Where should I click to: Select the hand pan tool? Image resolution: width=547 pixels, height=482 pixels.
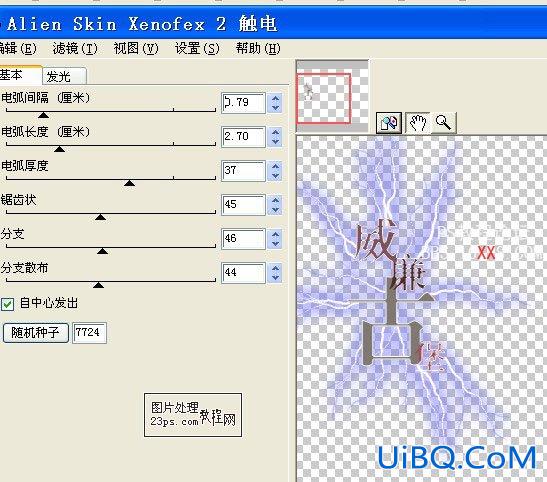coord(418,123)
